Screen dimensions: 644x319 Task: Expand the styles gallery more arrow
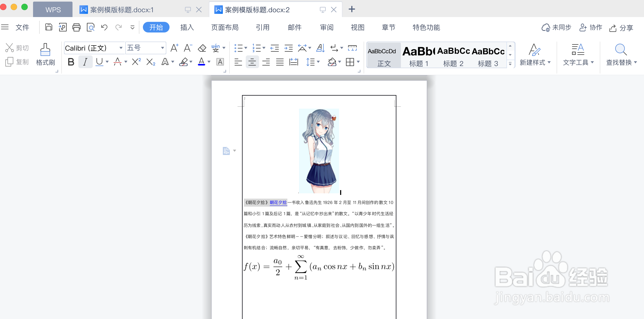pyautogui.click(x=510, y=64)
